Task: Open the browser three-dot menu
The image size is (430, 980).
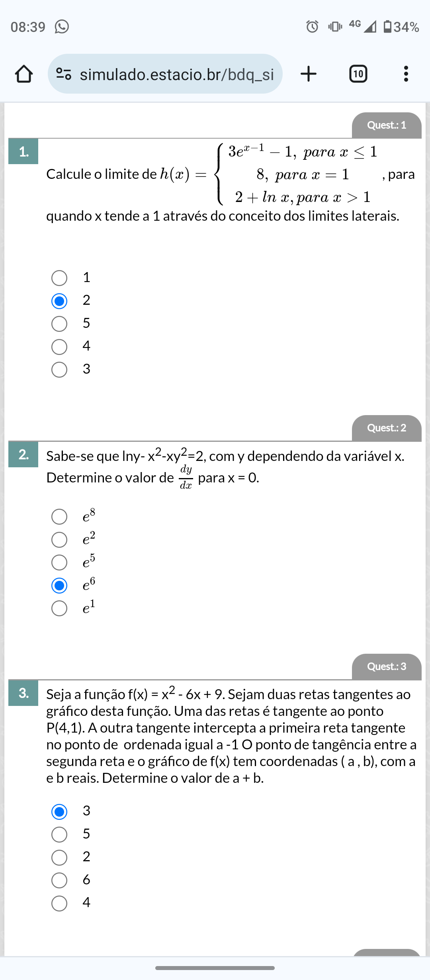Action: pos(406,74)
